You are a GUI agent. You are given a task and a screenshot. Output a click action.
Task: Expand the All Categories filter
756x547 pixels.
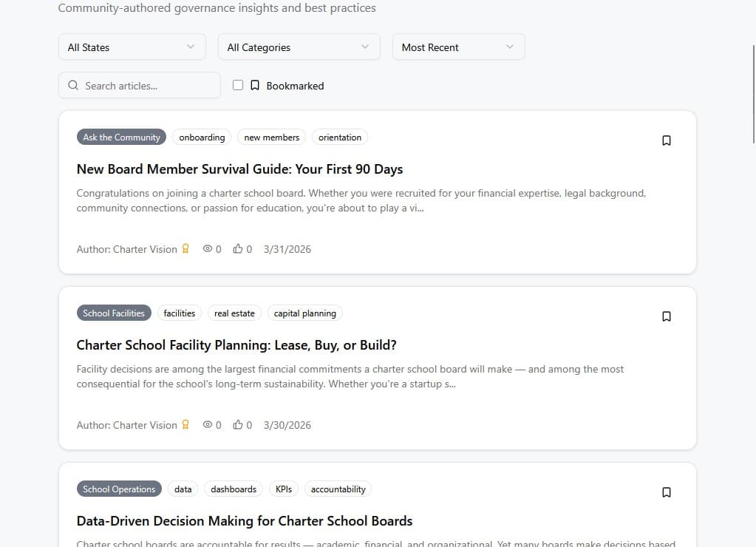[299, 47]
